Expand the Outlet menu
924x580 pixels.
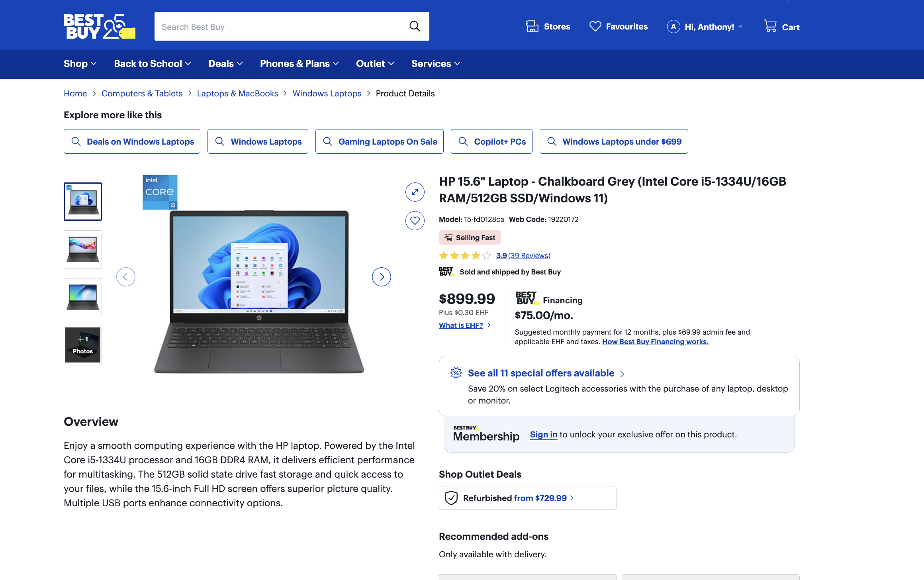[x=375, y=64]
